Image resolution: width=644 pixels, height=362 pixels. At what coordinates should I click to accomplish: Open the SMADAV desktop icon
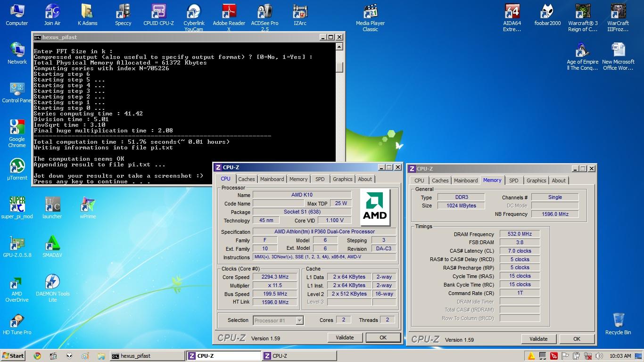[x=52, y=247]
